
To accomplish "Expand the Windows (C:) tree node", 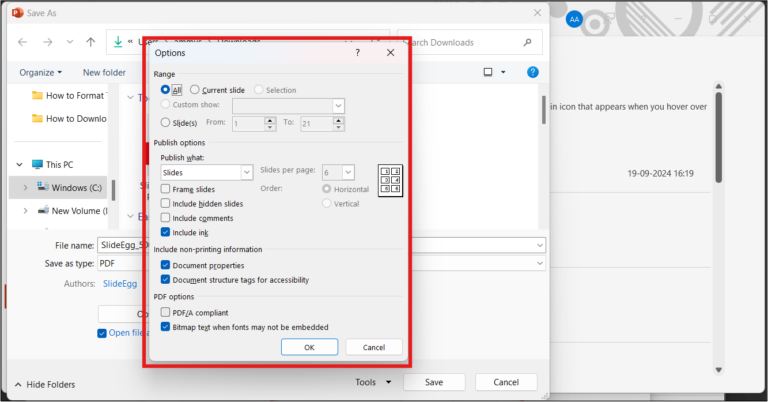I will [25, 187].
